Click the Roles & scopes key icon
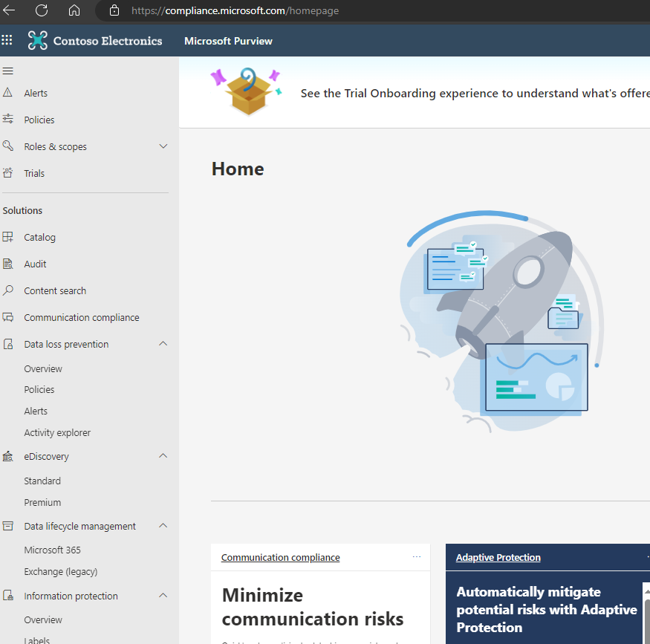Viewport: 650px width, 644px height. point(7,146)
